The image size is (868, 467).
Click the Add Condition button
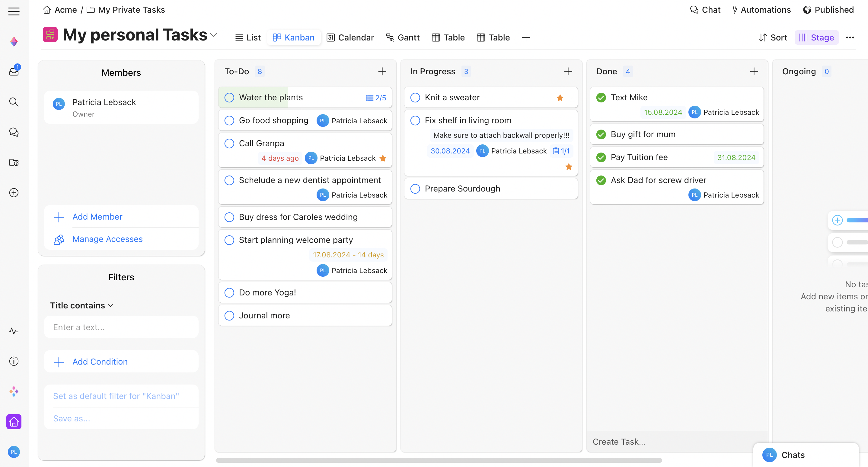(x=100, y=362)
